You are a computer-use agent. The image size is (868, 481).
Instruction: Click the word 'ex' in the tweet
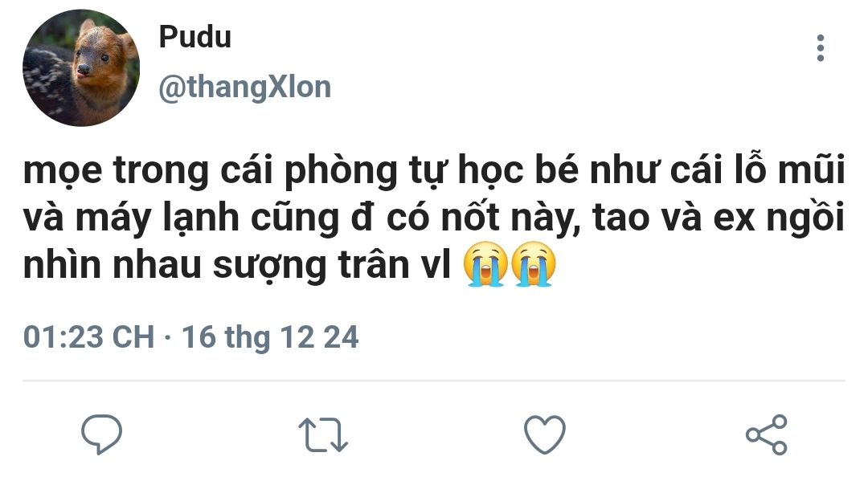[x=735, y=218]
